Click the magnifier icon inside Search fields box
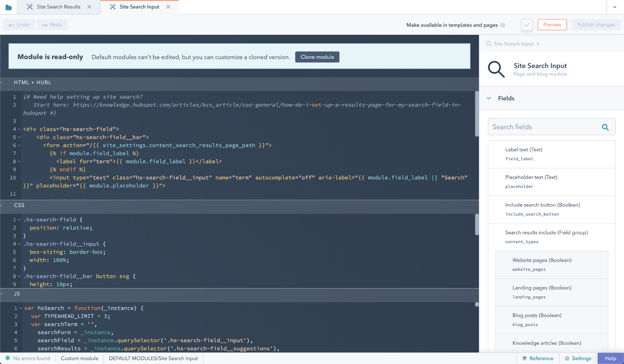 pos(605,127)
